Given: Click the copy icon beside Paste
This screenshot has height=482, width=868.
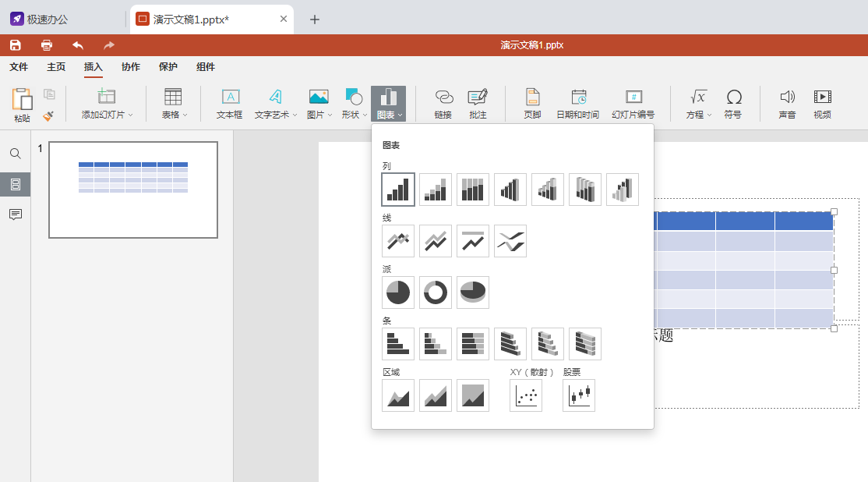Looking at the screenshot, I should click(x=49, y=94).
